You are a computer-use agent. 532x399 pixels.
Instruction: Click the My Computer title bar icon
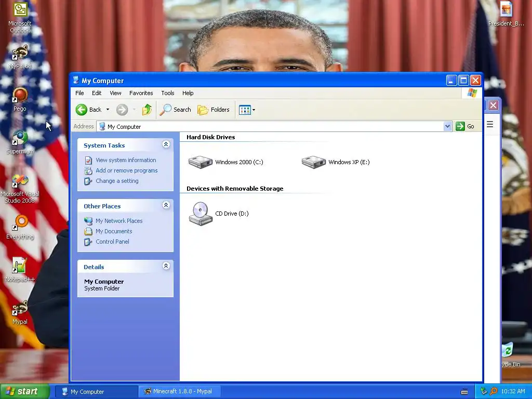pos(76,81)
